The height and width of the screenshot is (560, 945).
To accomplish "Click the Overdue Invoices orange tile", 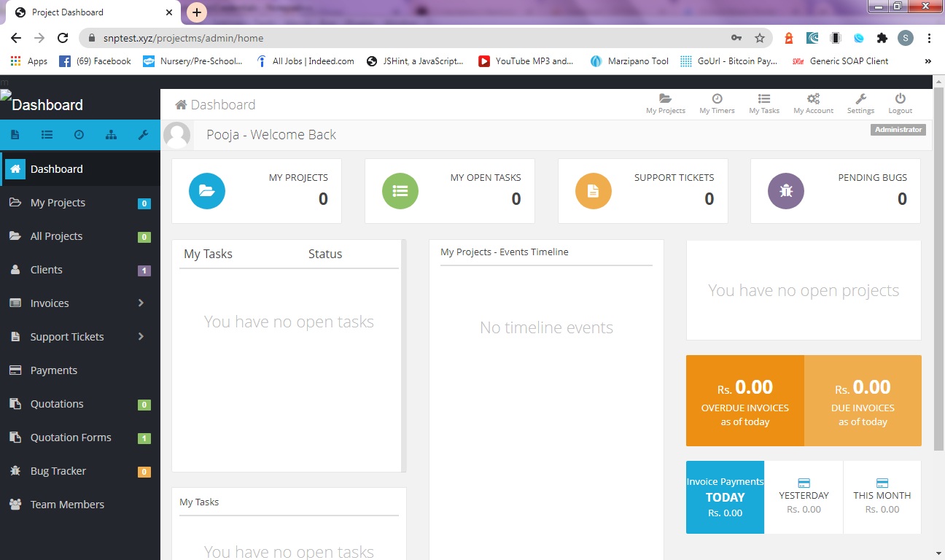I will click(744, 400).
